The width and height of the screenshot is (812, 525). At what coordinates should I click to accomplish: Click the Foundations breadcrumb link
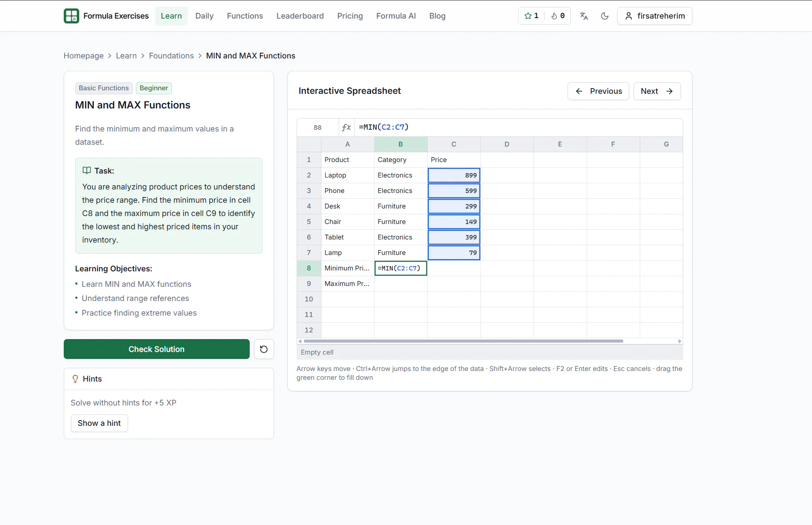coord(171,56)
